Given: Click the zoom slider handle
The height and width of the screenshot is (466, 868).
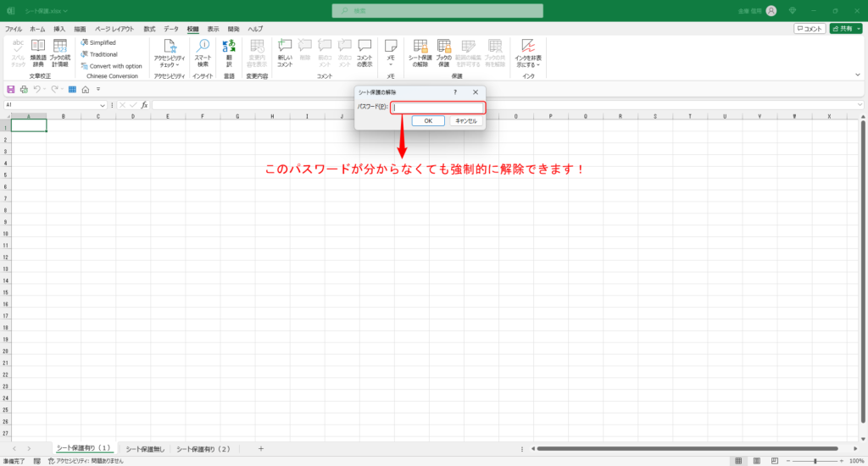Looking at the screenshot, I should tap(815, 460).
